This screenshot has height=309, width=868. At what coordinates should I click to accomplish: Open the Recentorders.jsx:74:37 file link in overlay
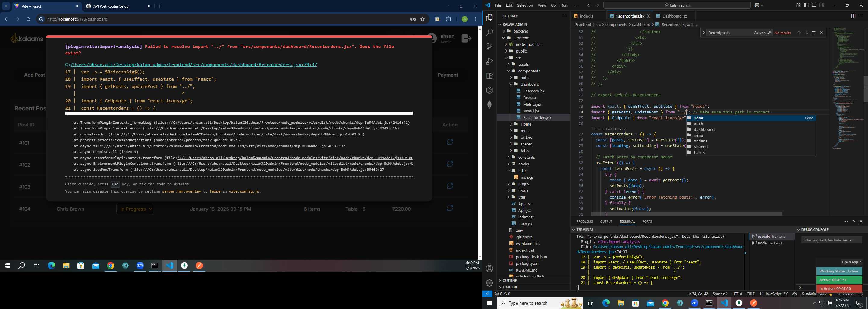191,65
